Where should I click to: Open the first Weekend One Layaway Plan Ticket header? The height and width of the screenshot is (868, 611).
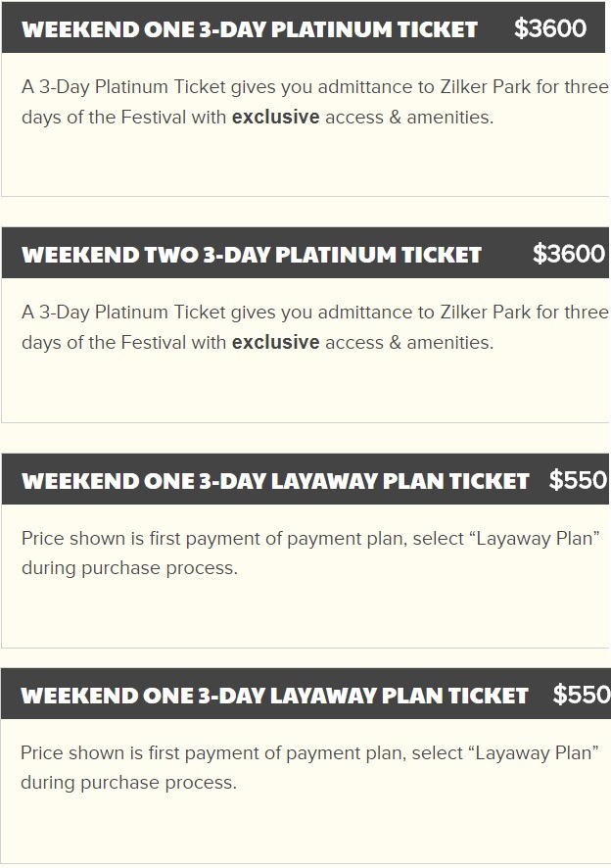(305, 479)
